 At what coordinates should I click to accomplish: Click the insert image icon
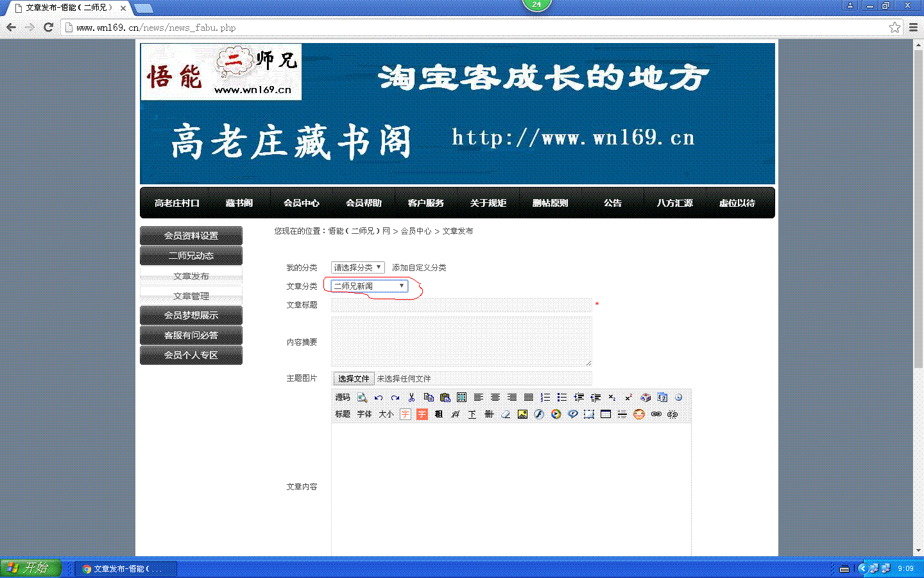(x=522, y=414)
